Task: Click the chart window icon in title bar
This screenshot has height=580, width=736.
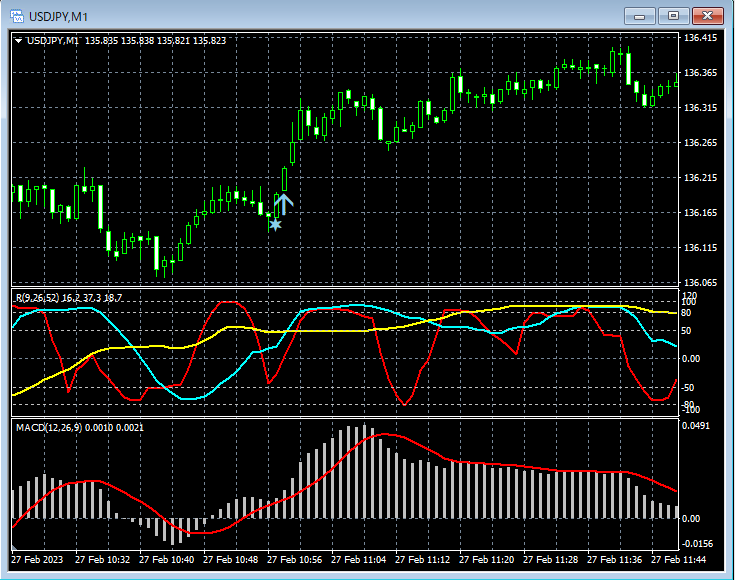Action: [17, 16]
